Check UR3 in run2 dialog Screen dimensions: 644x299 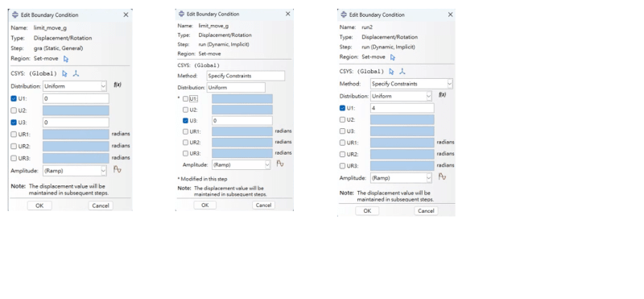(x=343, y=166)
